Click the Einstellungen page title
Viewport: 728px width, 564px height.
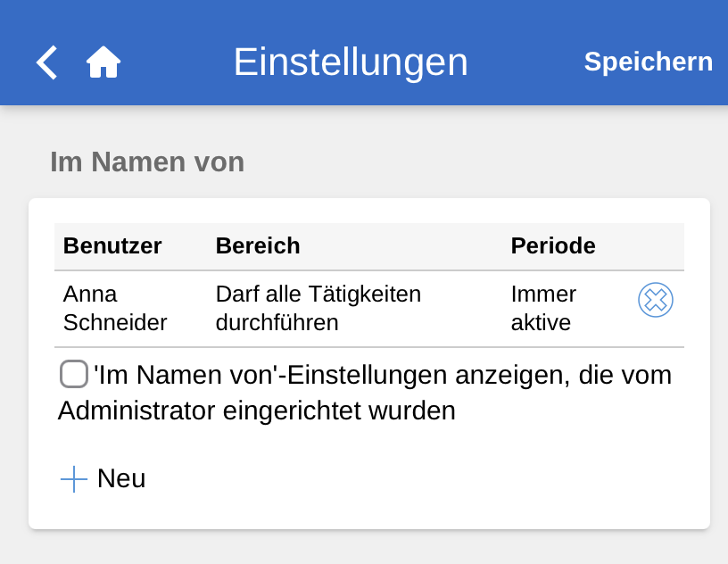tap(351, 62)
